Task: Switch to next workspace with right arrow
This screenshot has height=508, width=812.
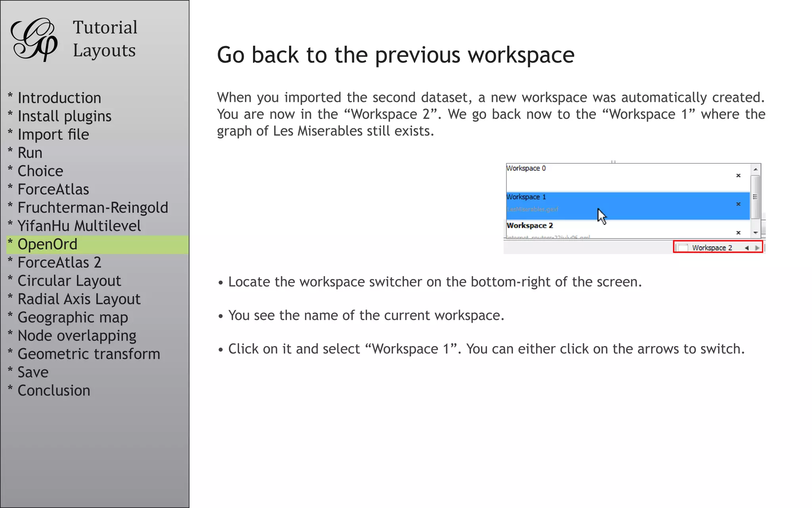Action: coord(757,248)
